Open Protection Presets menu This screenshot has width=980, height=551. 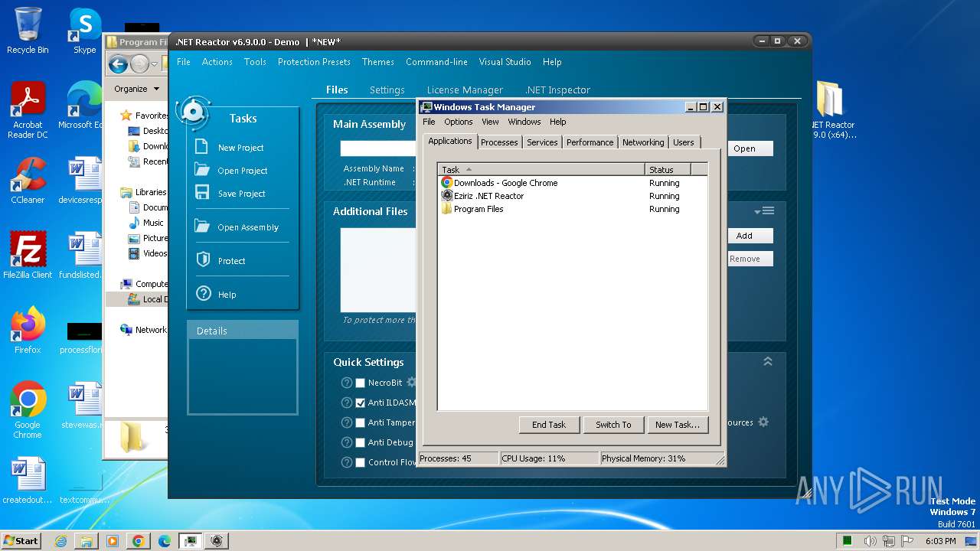point(314,62)
